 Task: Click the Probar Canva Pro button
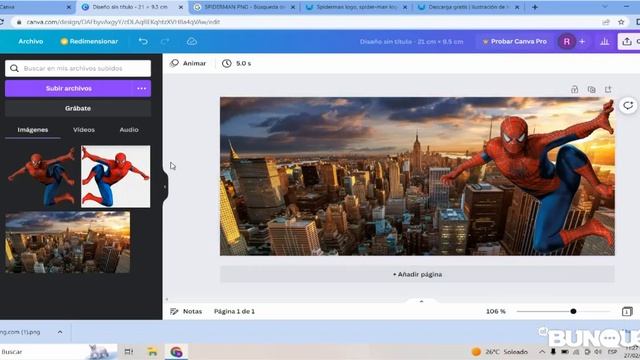(x=514, y=41)
